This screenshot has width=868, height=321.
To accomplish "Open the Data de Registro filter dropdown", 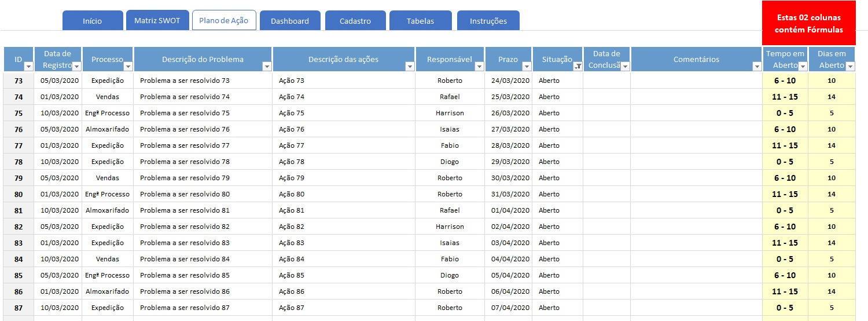I will [x=77, y=67].
